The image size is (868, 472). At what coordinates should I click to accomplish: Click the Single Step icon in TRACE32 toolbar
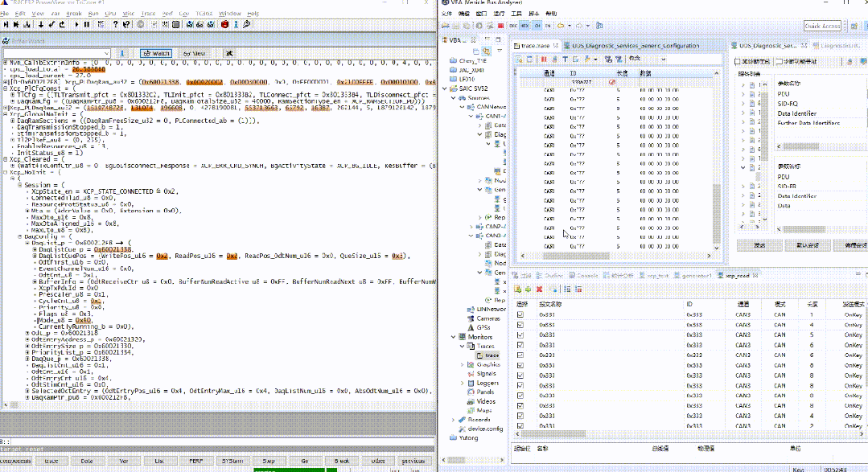6,24
